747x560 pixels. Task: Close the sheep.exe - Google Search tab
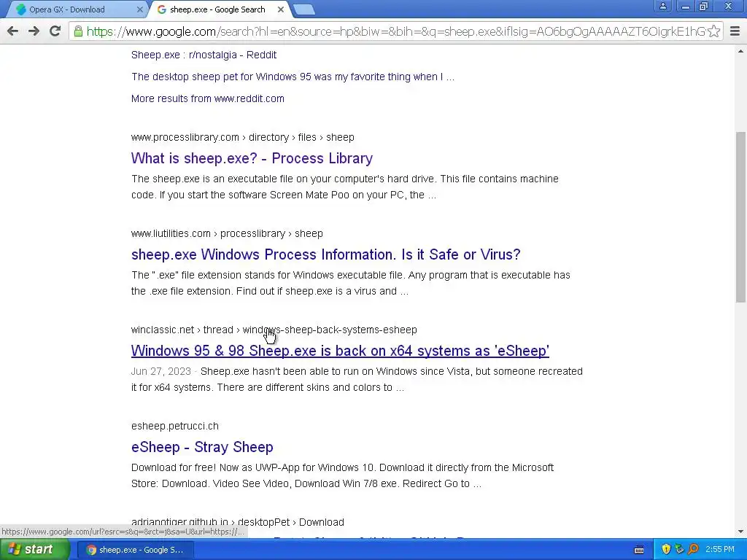pyautogui.click(x=281, y=9)
